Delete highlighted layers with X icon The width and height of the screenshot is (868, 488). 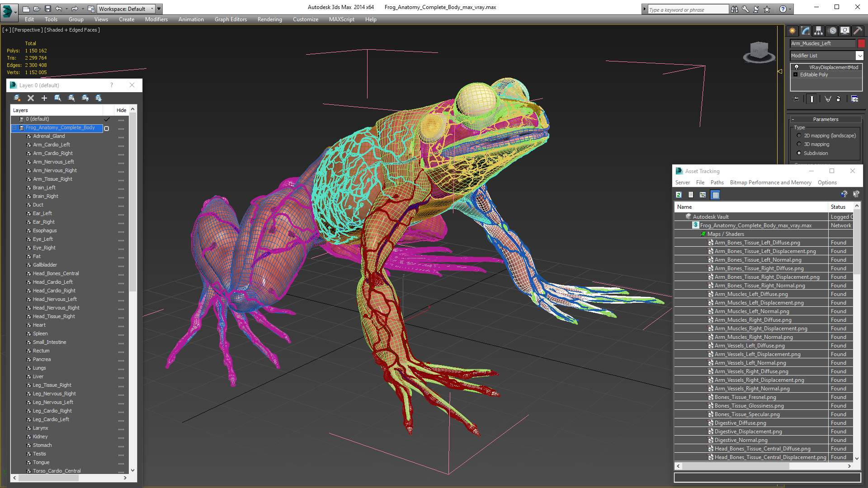31,98
